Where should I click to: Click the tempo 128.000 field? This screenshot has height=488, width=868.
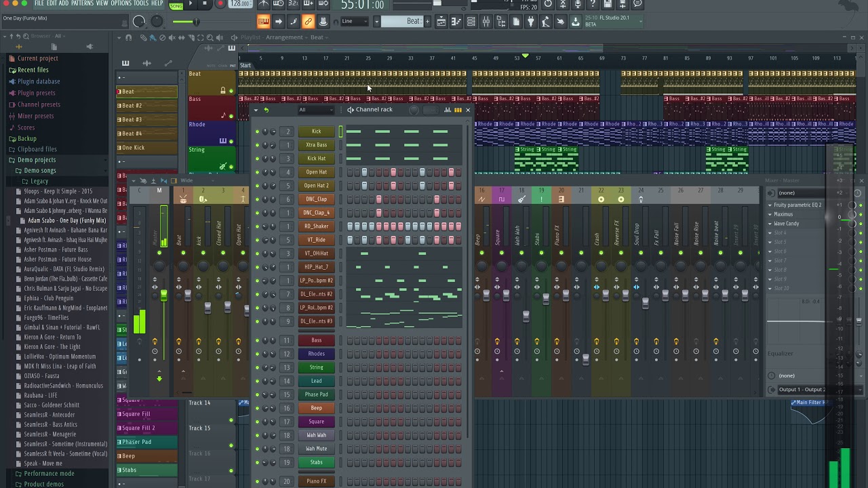pyautogui.click(x=241, y=4)
